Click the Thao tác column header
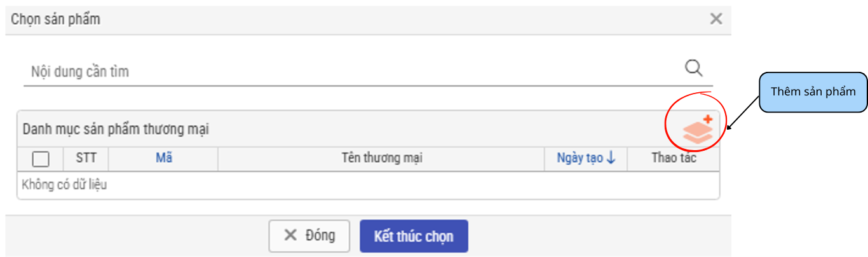This screenshot has height=257, width=868. point(674,158)
